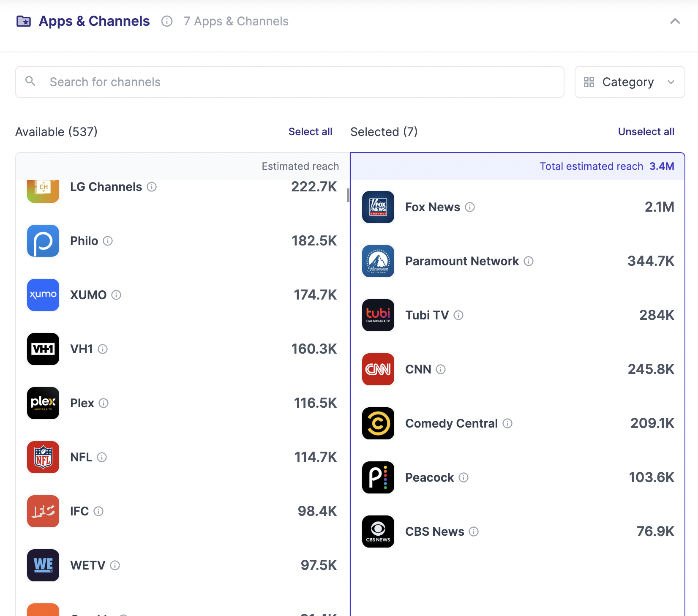698x616 pixels.
Task: Click the Peacock channel name
Action: pyautogui.click(x=429, y=477)
